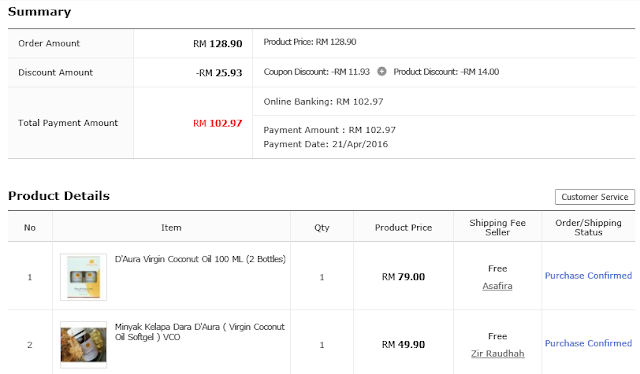Click the Payment Date 21/Apr/2016 line
The width and height of the screenshot is (640, 374).
(325, 144)
